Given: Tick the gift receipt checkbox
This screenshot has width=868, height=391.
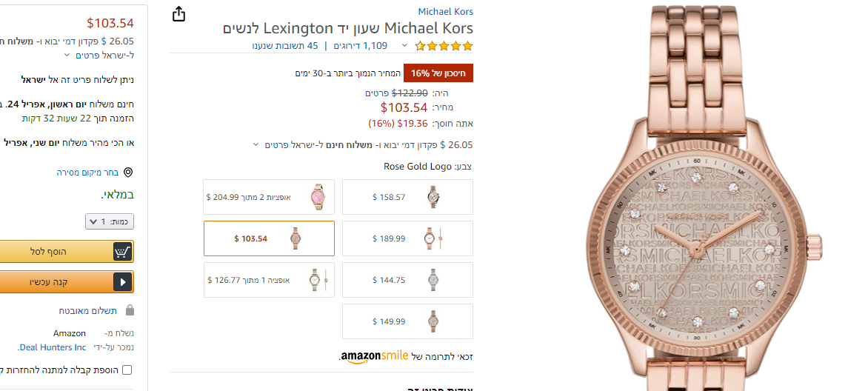Looking at the screenshot, I should (127, 370).
